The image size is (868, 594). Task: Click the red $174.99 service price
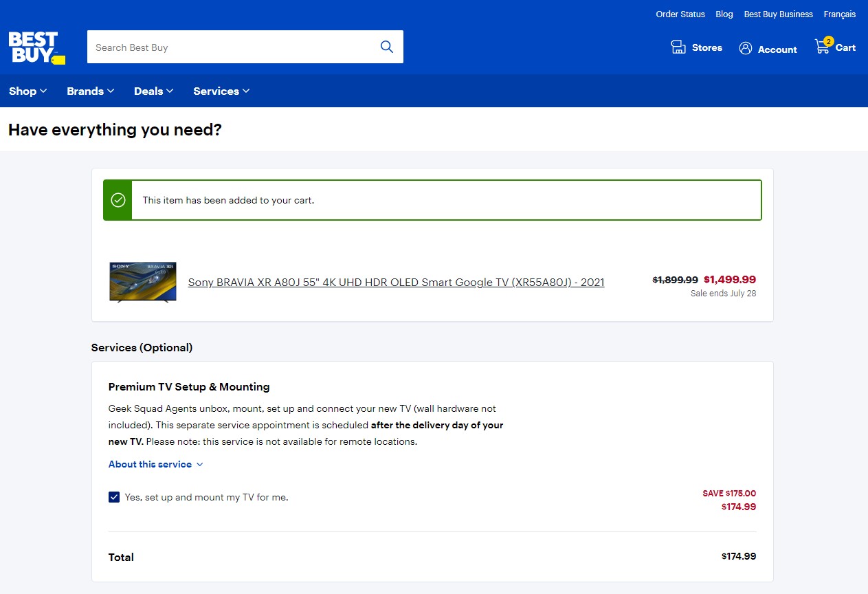(x=739, y=507)
